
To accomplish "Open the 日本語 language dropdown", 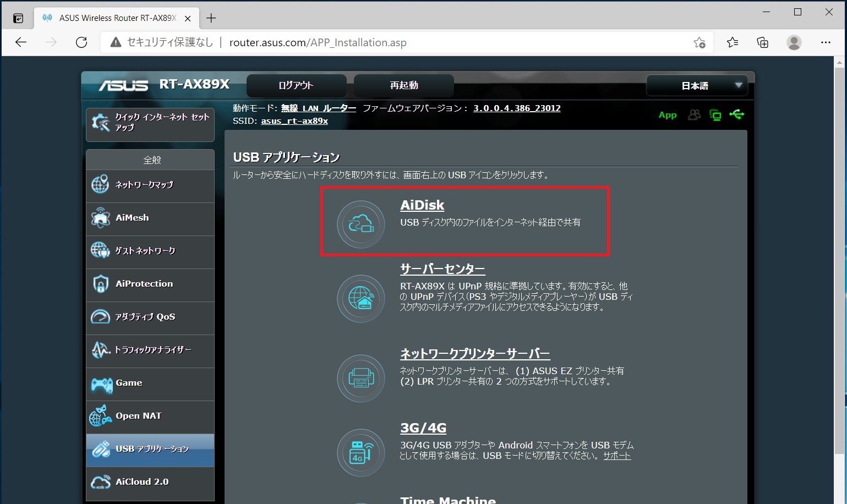I will click(697, 86).
